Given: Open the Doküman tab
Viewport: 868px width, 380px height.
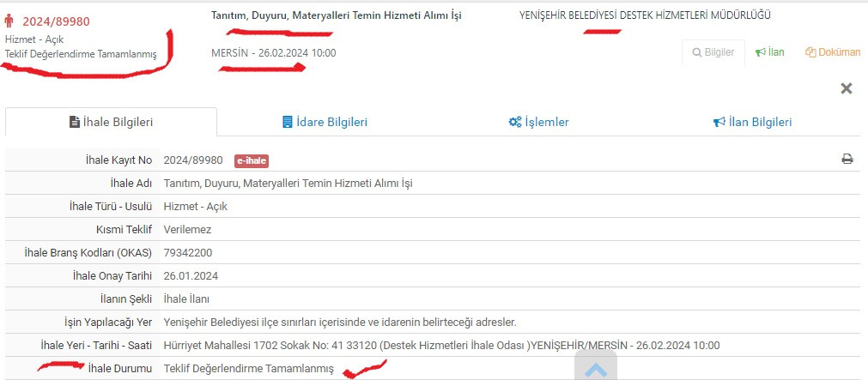Looking at the screenshot, I should 833,52.
